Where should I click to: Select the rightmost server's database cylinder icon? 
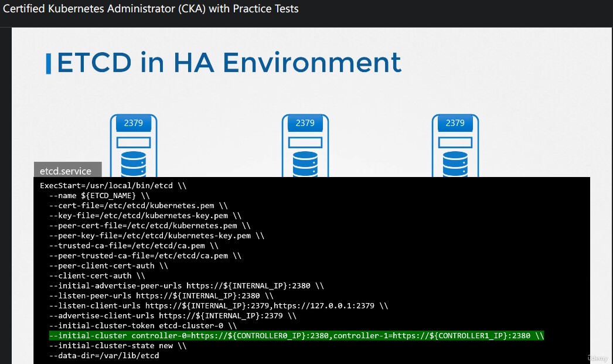455,164
